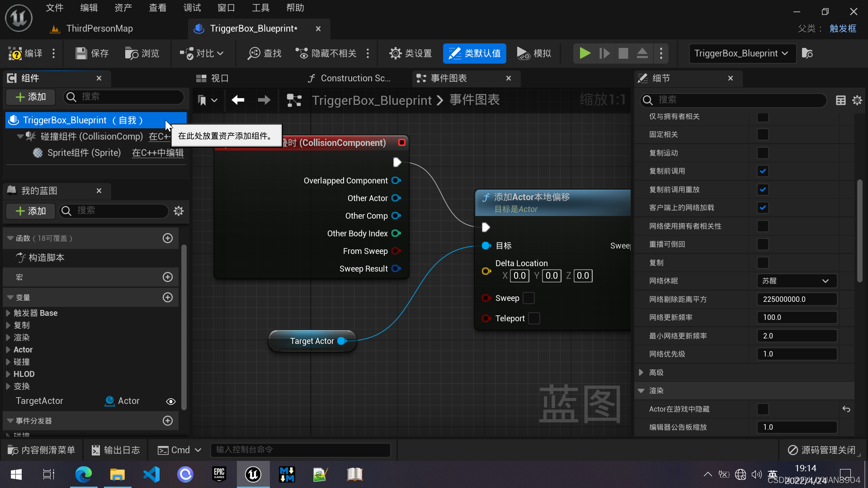868x488 pixels.
Task: Save the blueprint with 保存 icon
Action: [x=81, y=53]
